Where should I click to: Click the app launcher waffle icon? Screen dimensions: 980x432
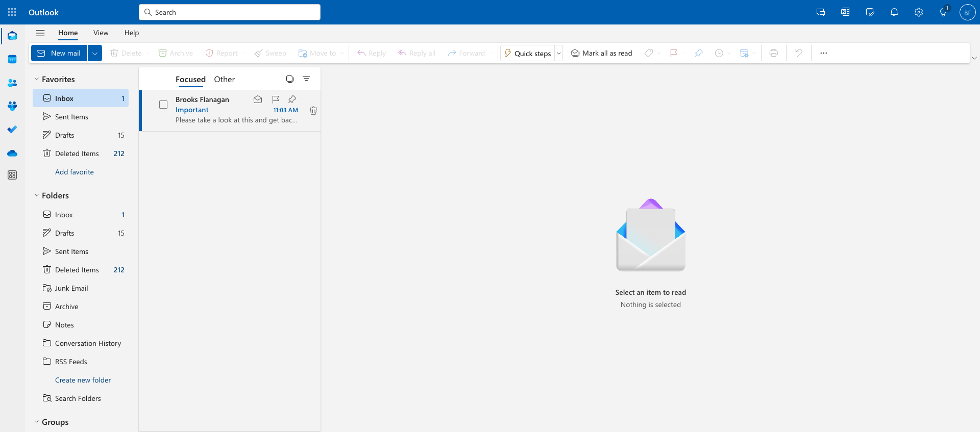coord(12,12)
